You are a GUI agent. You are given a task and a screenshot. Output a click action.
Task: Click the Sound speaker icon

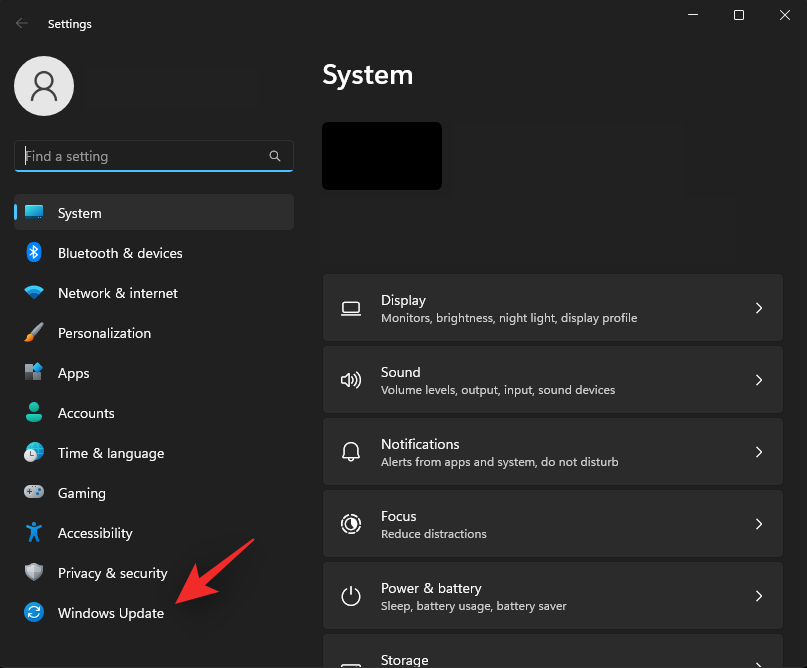click(351, 380)
